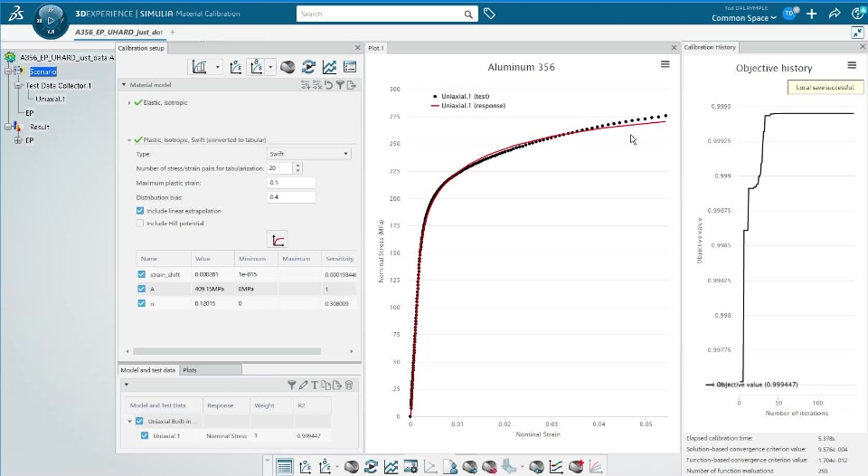The width and height of the screenshot is (868, 476).
Task: Click the Distribution bias field
Action: tap(291, 196)
